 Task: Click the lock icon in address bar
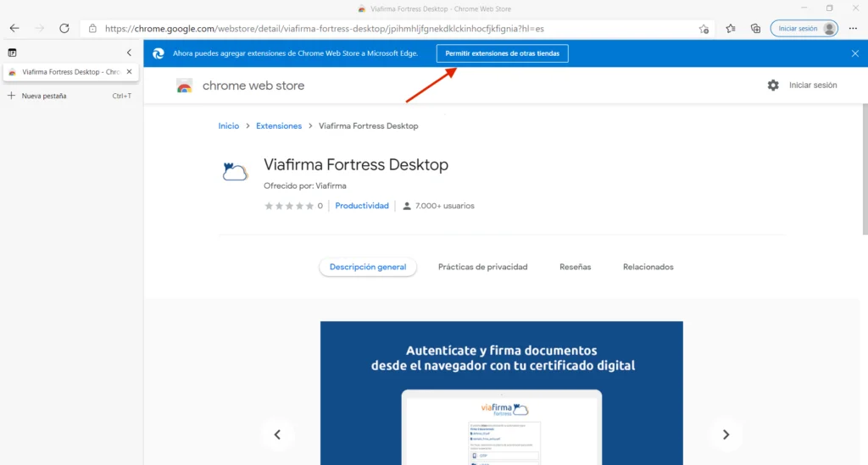92,28
